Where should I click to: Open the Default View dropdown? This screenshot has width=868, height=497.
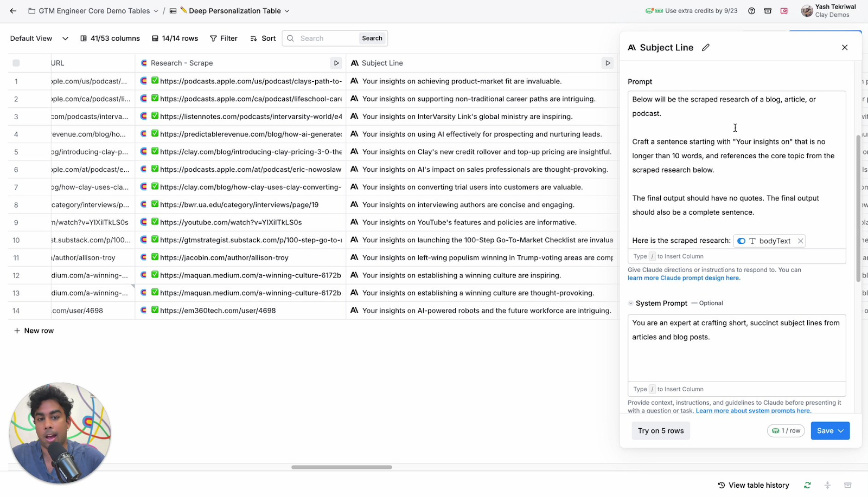click(39, 38)
